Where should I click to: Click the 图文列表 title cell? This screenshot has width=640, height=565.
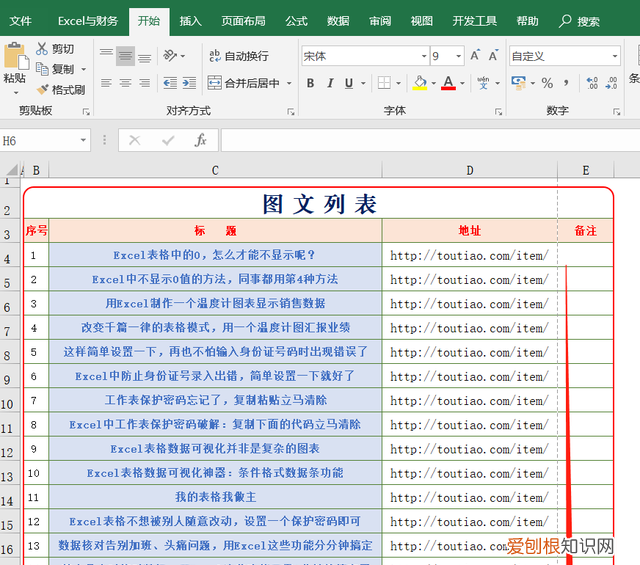319,204
